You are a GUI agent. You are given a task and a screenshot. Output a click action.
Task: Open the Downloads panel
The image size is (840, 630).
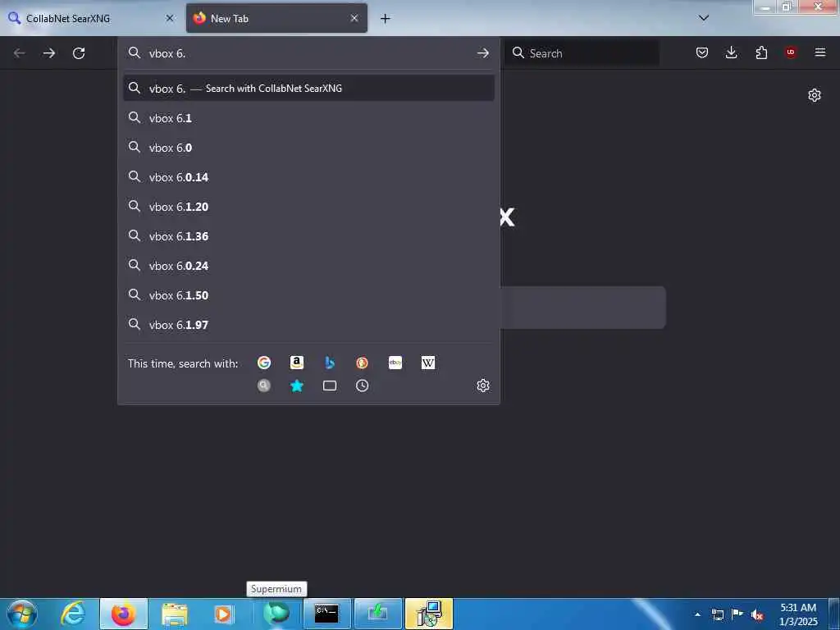pyautogui.click(x=731, y=52)
